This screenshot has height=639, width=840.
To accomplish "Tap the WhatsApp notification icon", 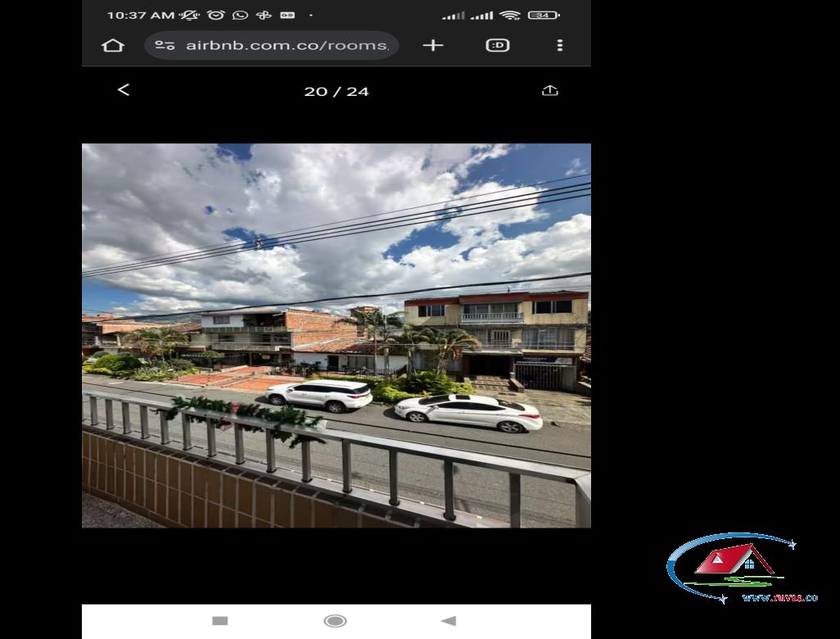I will [x=240, y=15].
